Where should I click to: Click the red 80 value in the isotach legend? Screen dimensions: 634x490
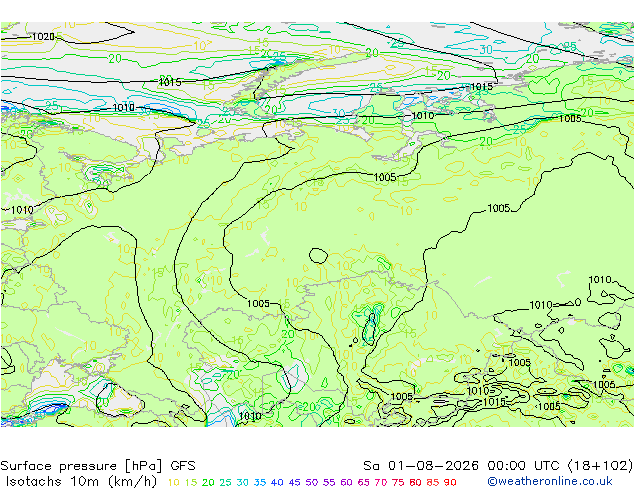tap(415, 482)
